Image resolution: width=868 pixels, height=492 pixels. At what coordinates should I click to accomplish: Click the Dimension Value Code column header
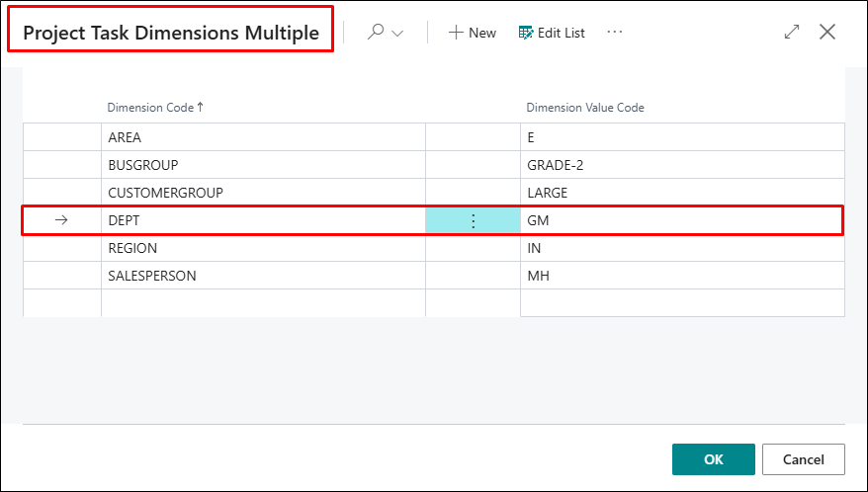coord(585,108)
